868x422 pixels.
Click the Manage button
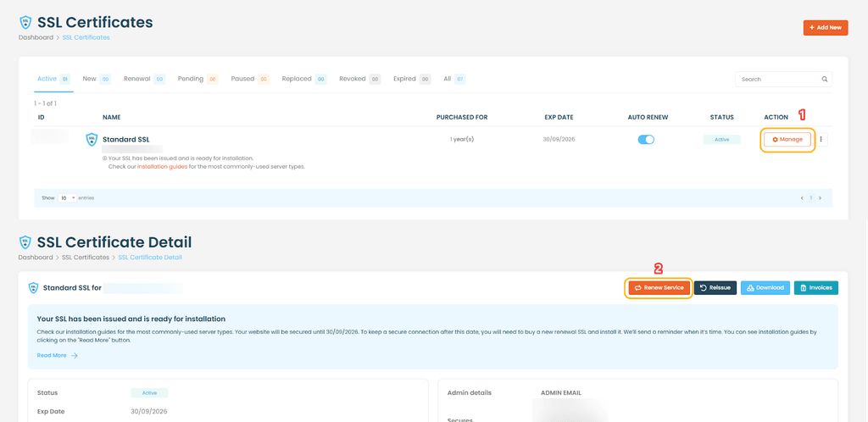click(x=787, y=139)
